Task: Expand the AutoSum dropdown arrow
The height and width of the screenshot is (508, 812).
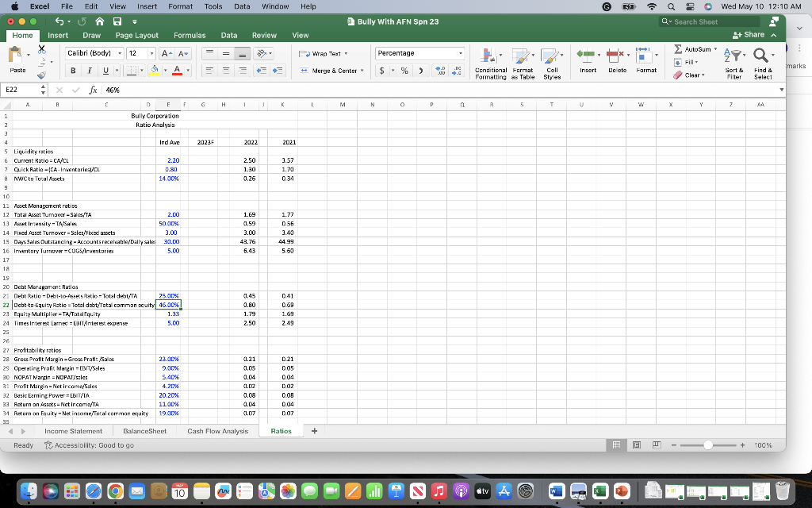Action: click(x=716, y=49)
